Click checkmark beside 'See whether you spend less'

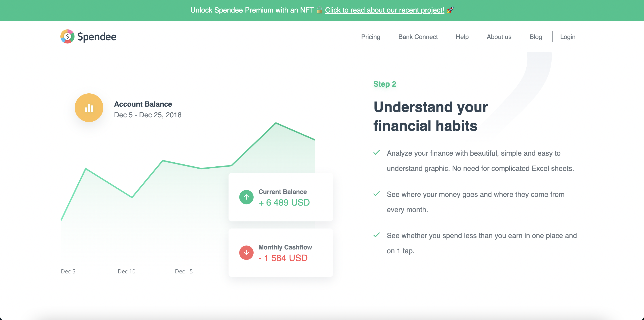377,235
